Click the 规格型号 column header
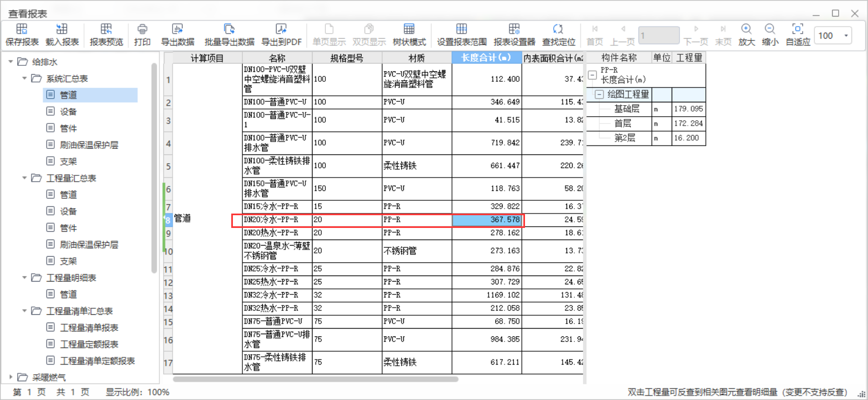 347,58
